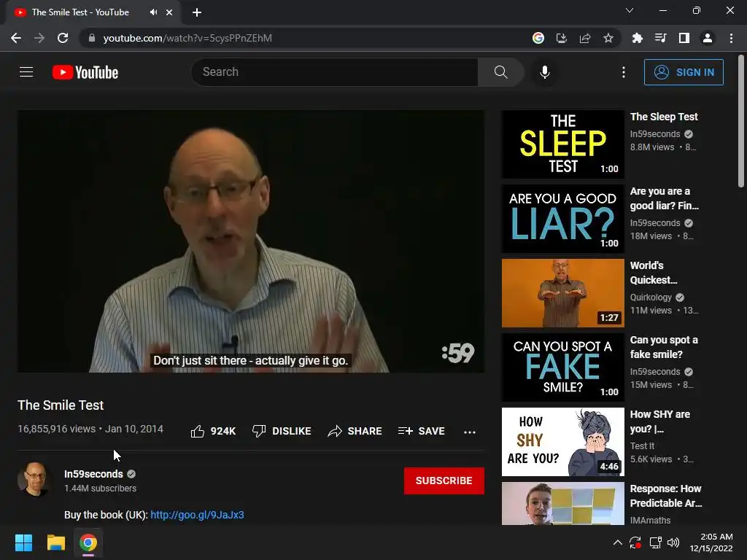Screen dimensions: 747x560
Task: Open In59seconds channel name link
Action: click(x=93, y=474)
